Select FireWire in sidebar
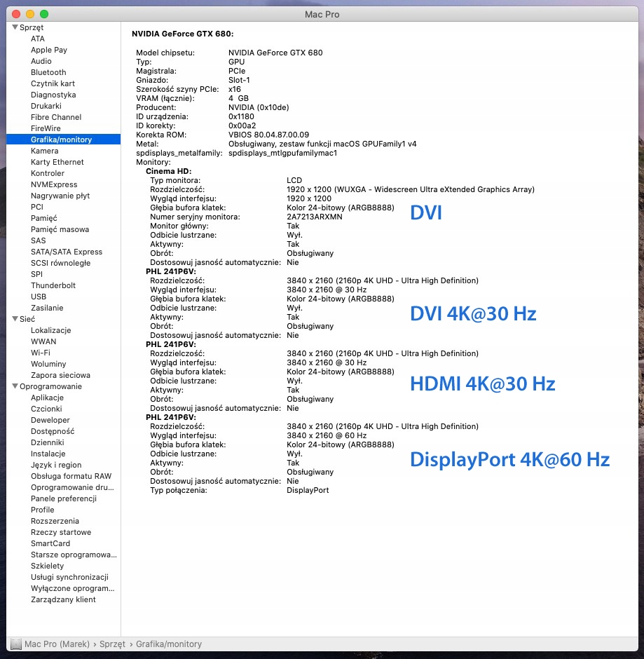This screenshot has height=659, width=644. click(46, 128)
